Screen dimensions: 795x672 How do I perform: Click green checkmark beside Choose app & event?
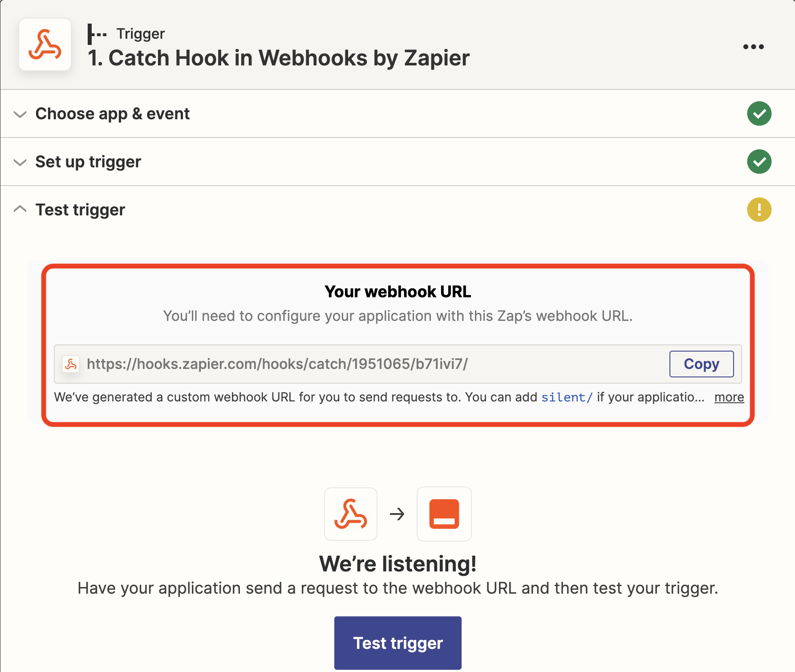(x=759, y=113)
